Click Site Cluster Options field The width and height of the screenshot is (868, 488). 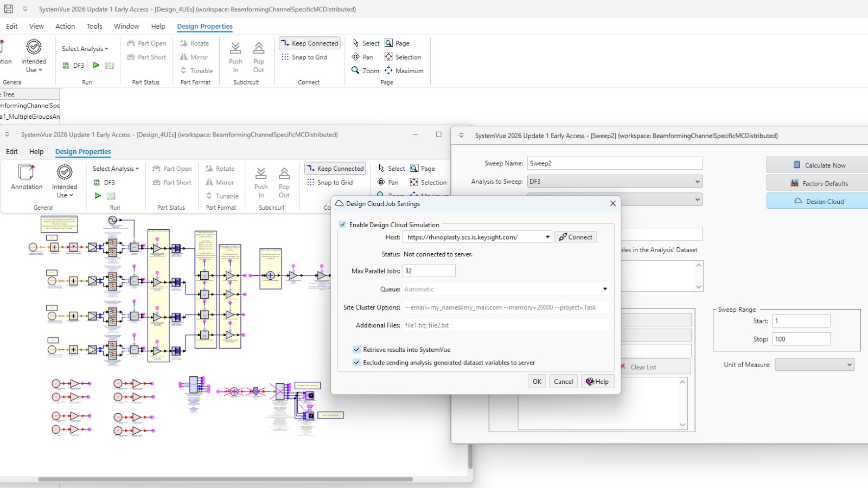point(506,307)
